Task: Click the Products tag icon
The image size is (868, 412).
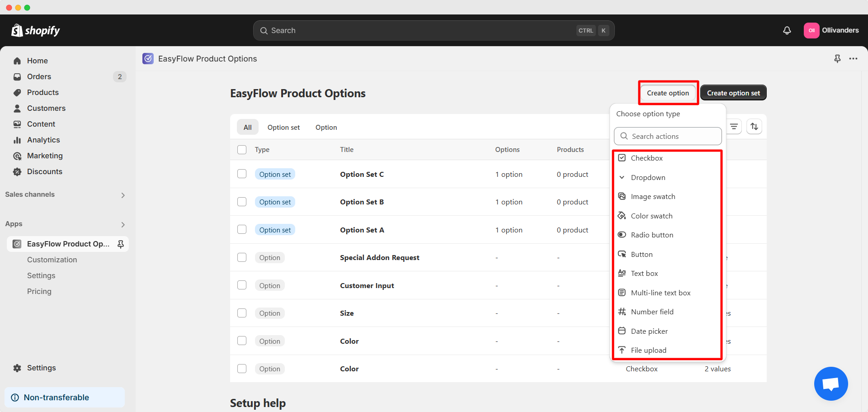Action: [17, 92]
